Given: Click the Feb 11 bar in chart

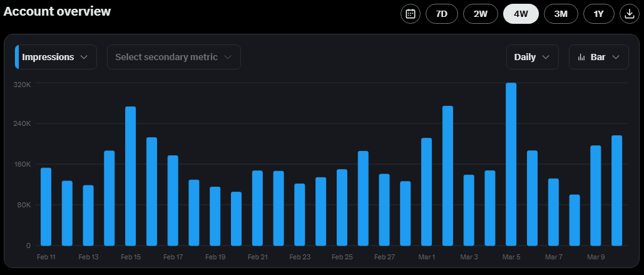Looking at the screenshot, I should pos(46,207).
